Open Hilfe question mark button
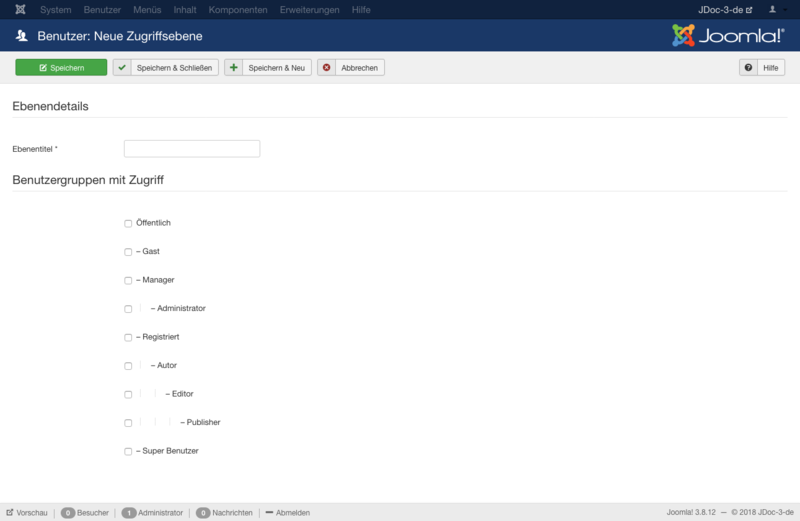 (x=748, y=67)
